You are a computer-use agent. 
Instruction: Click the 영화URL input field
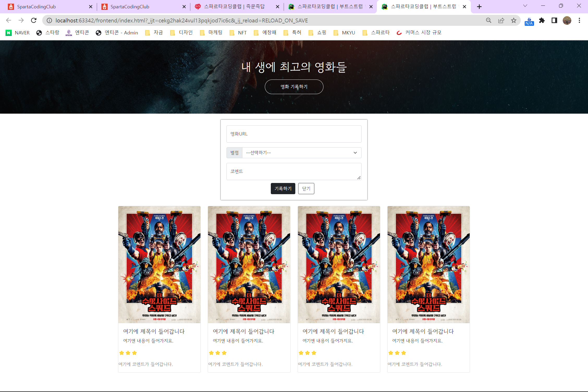click(294, 134)
